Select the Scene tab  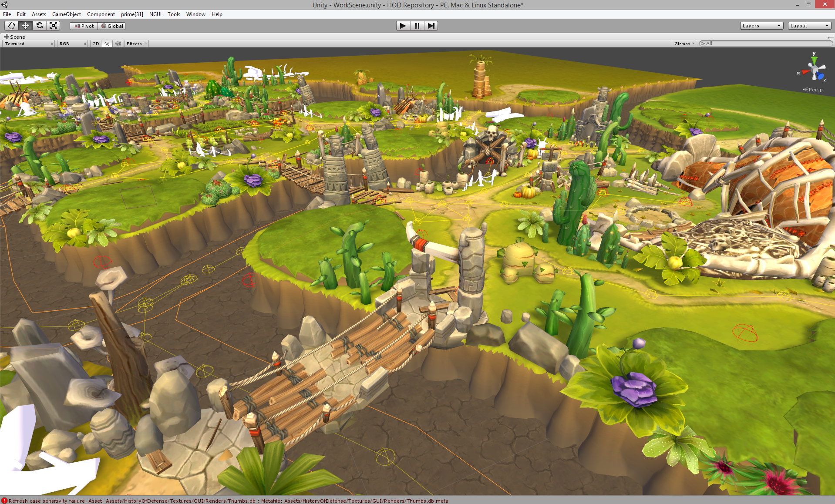click(x=15, y=37)
